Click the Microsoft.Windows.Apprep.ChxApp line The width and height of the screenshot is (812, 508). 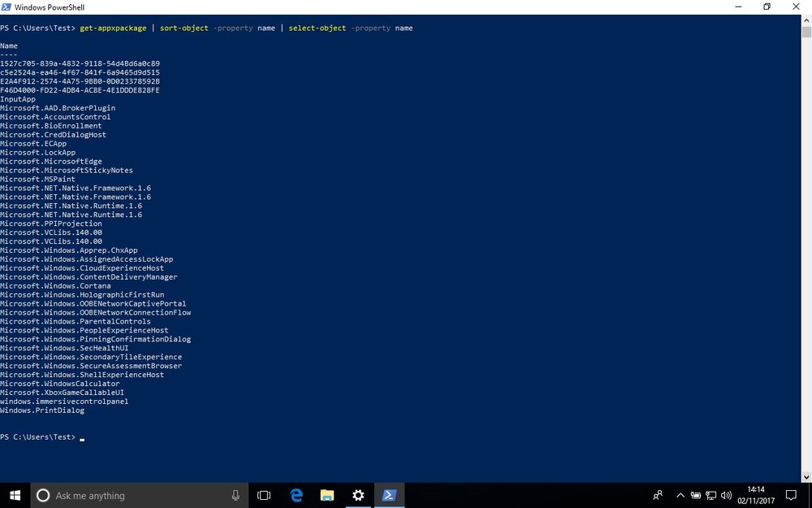click(x=69, y=250)
